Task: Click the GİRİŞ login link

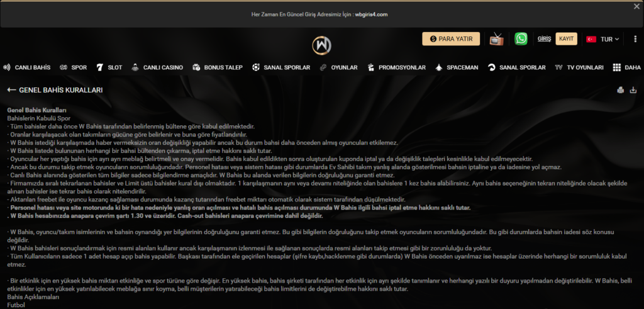Action: 544,39
